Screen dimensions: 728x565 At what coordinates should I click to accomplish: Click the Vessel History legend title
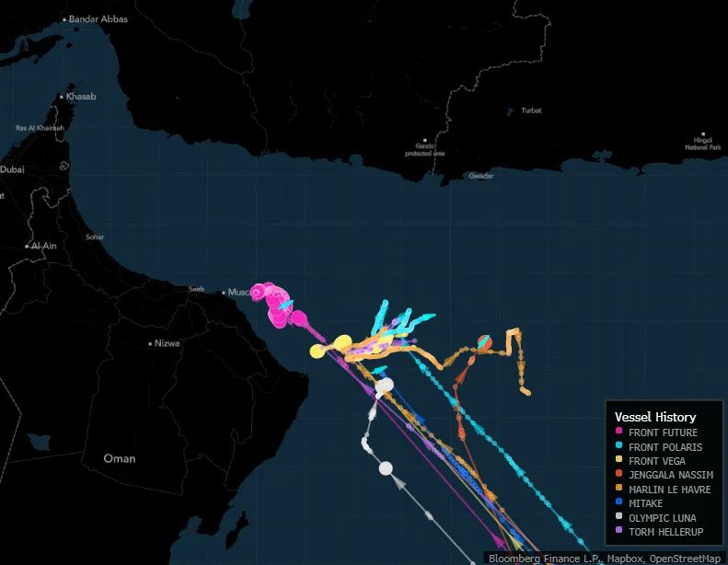(x=654, y=417)
